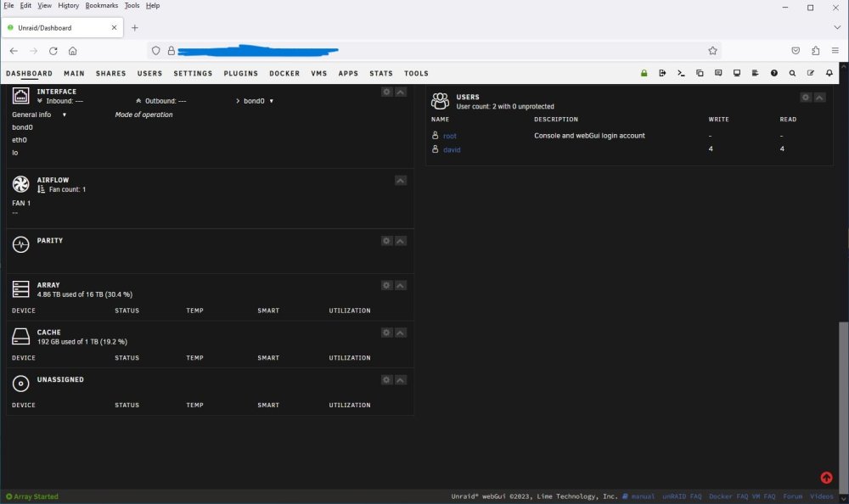Click the Search magnifier icon in Unraid toolbar
The width and height of the screenshot is (849, 504).
pyautogui.click(x=792, y=73)
